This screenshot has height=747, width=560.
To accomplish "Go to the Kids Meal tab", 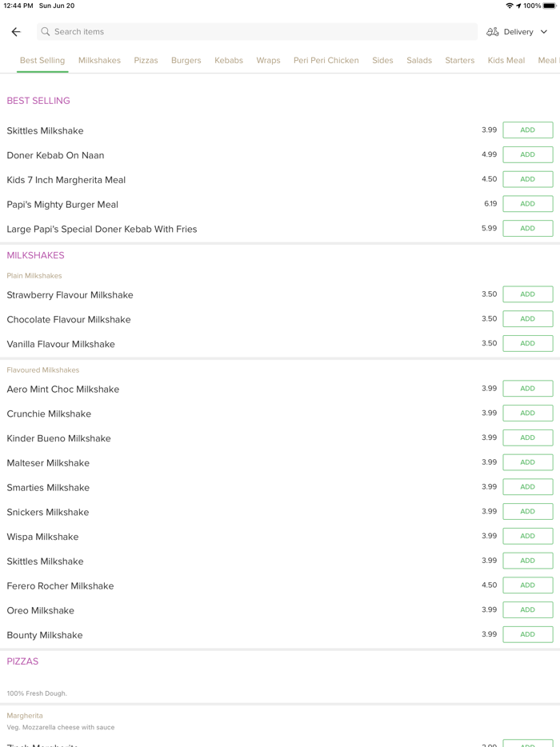I will tap(506, 61).
